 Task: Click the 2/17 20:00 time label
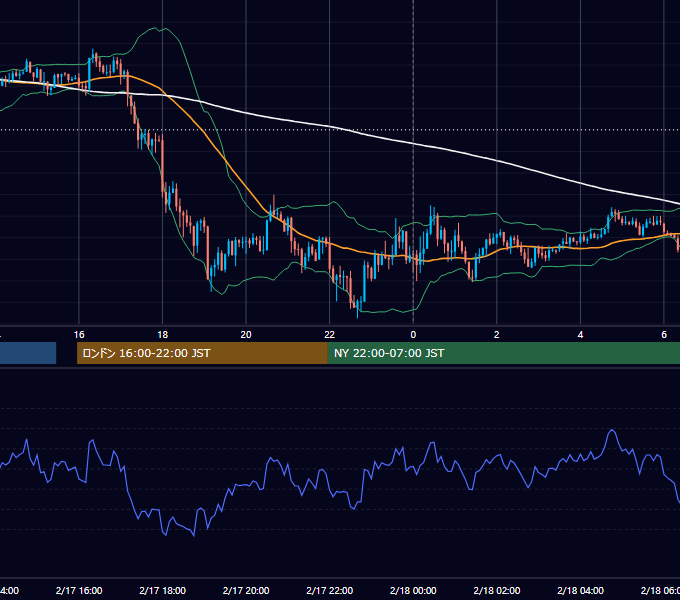(246, 590)
